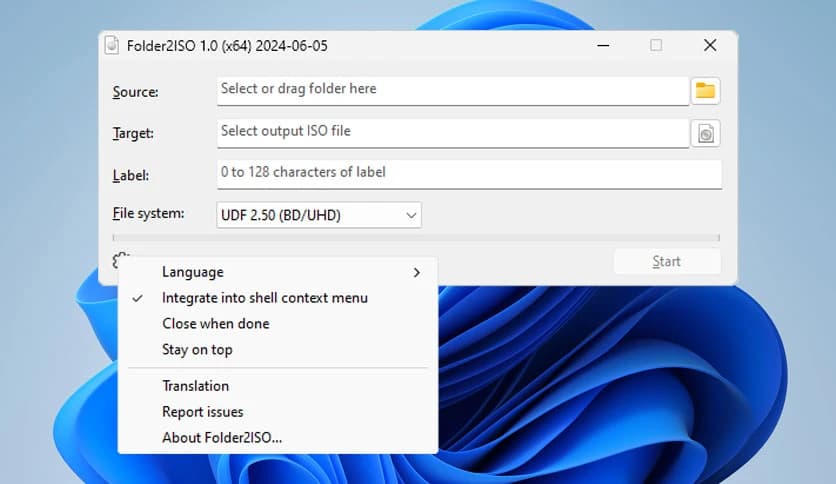Image resolution: width=836 pixels, height=484 pixels.
Task: Toggle Integrate into shell context menu
Action: coord(278,298)
